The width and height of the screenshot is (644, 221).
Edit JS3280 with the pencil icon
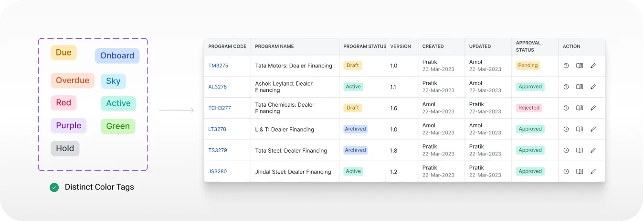[x=593, y=171]
